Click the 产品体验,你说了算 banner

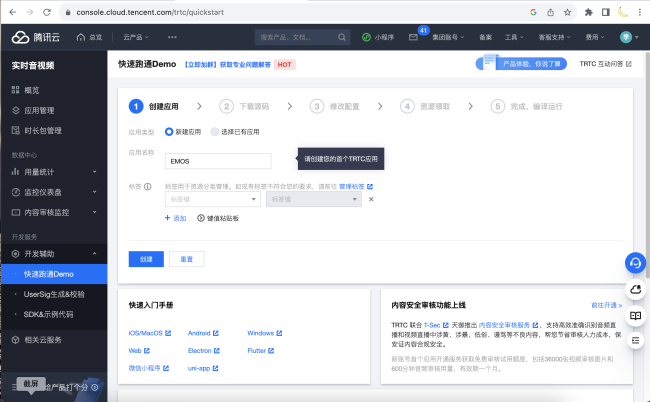[521, 63]
